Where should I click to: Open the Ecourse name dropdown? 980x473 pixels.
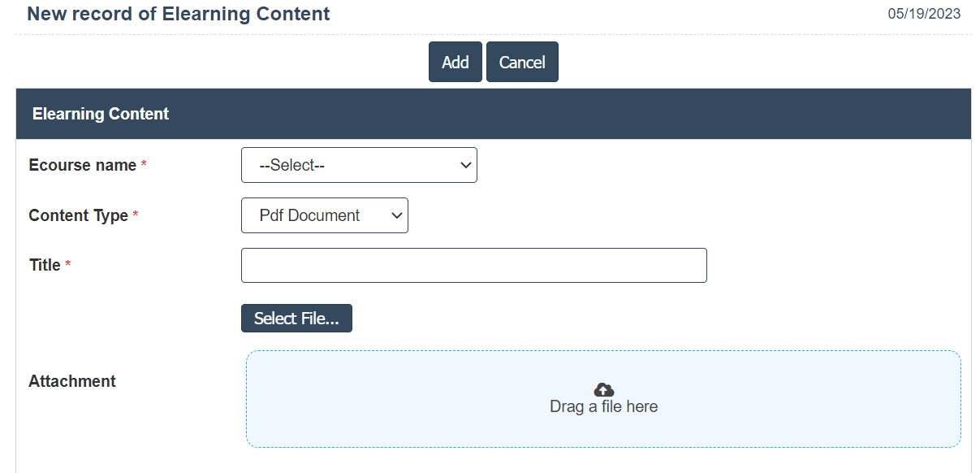pyautogui.click(x=359, y=165)
